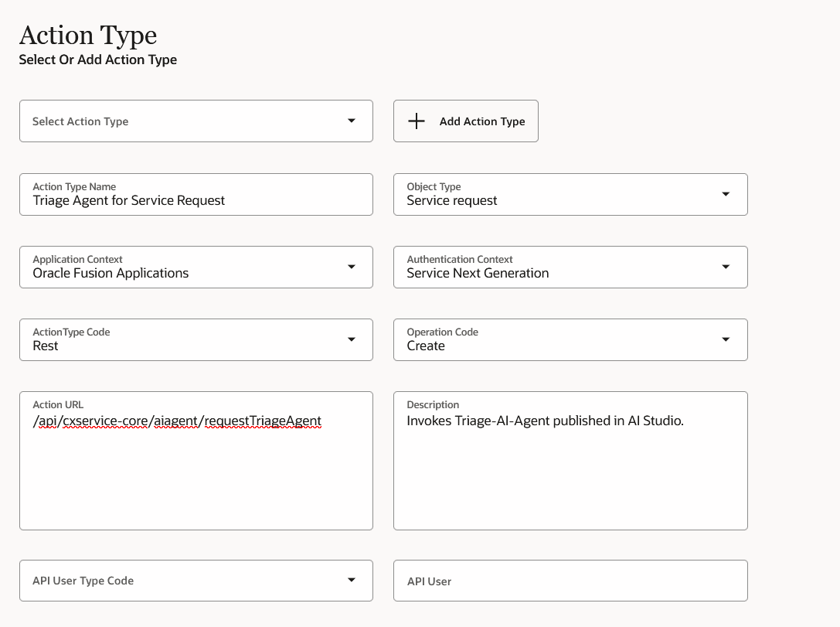
Task: Click the Action Type page heading
Action: tap(87, 34)
